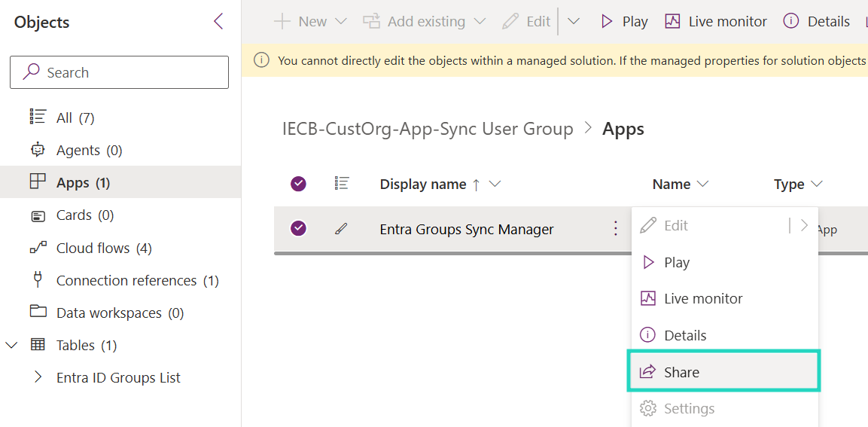Toggle the select-all checkbox in header
868x427 pixels.
coord(299,184)
